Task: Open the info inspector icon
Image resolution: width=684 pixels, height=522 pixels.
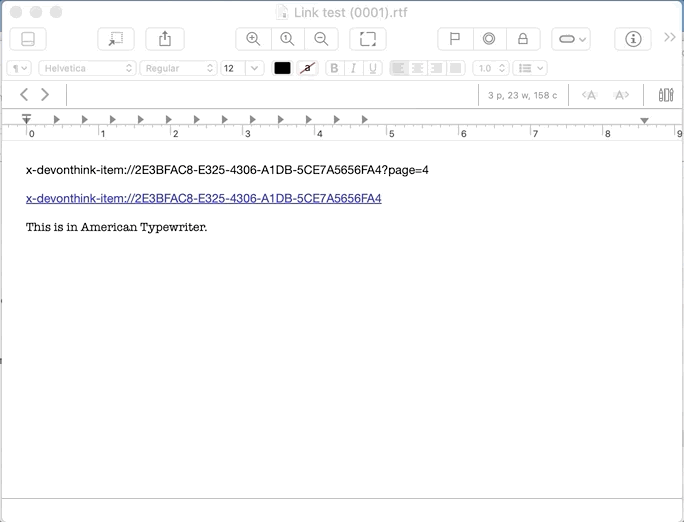Action: pyautogui.click(x=633, y=39)
